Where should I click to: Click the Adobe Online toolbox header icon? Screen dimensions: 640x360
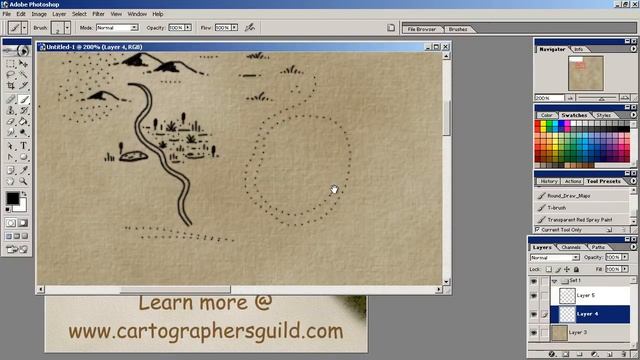[x=16, y=51]
